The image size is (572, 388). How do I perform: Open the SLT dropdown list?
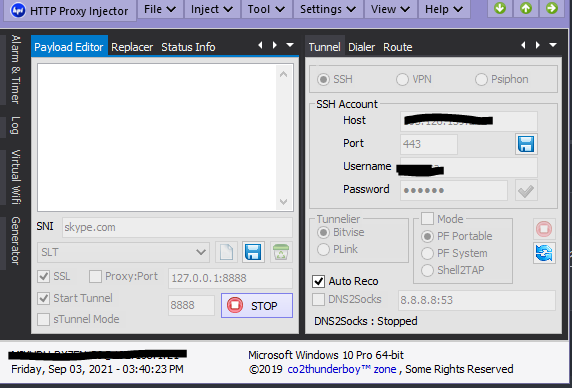pos(123,252)
